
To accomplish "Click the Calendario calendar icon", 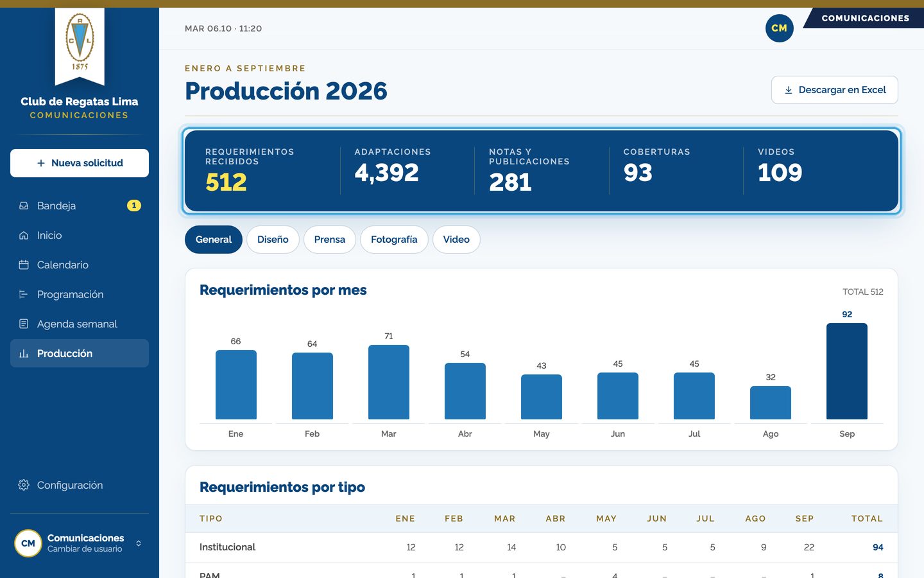I will (24, 265).
